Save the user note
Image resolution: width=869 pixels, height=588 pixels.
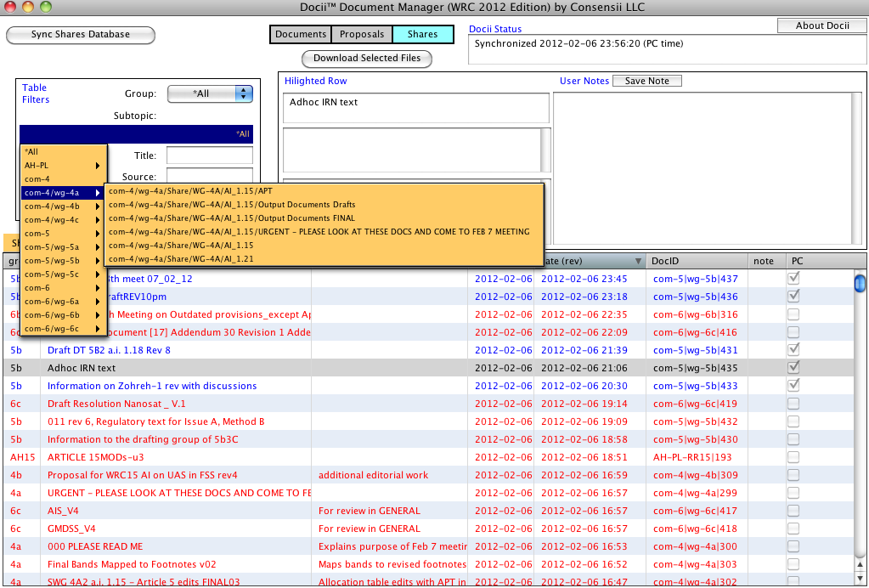646,81
